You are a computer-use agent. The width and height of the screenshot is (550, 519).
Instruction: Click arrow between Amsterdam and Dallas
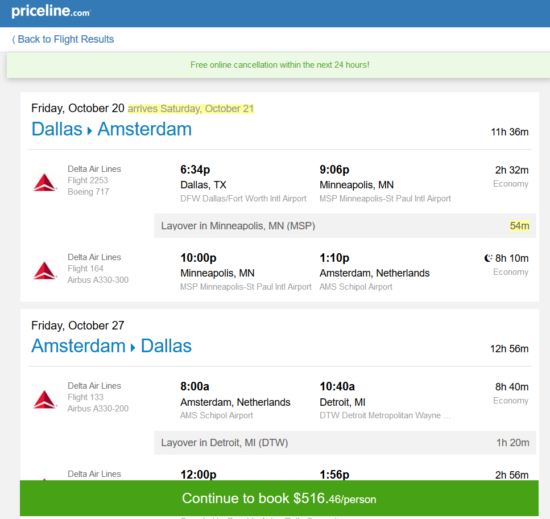(x=133, y=348)
